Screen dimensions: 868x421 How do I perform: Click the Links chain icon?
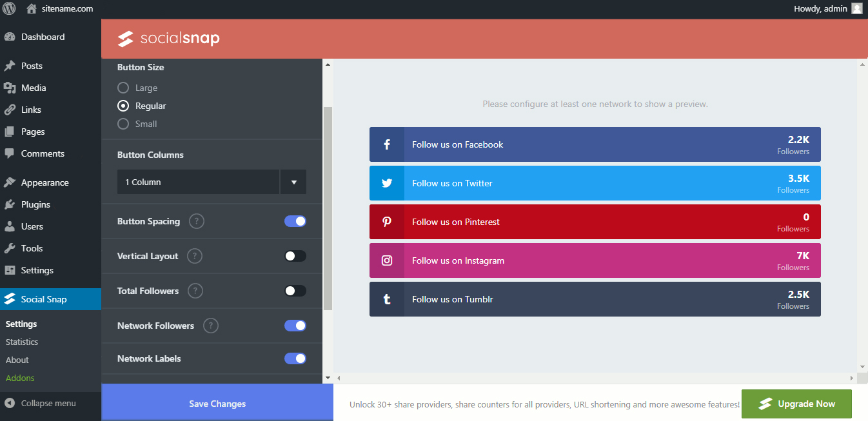10,110
